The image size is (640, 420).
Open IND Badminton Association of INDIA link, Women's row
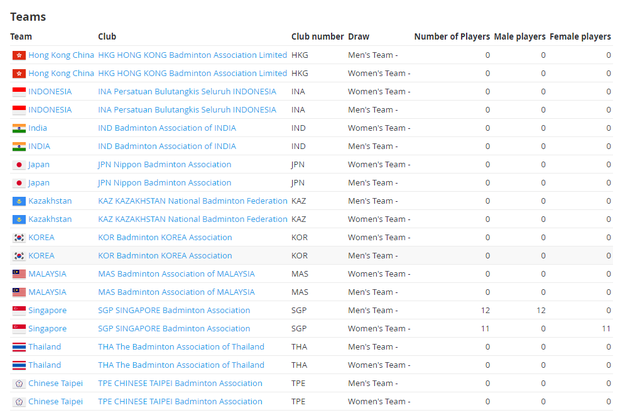[x=167, y=128]
